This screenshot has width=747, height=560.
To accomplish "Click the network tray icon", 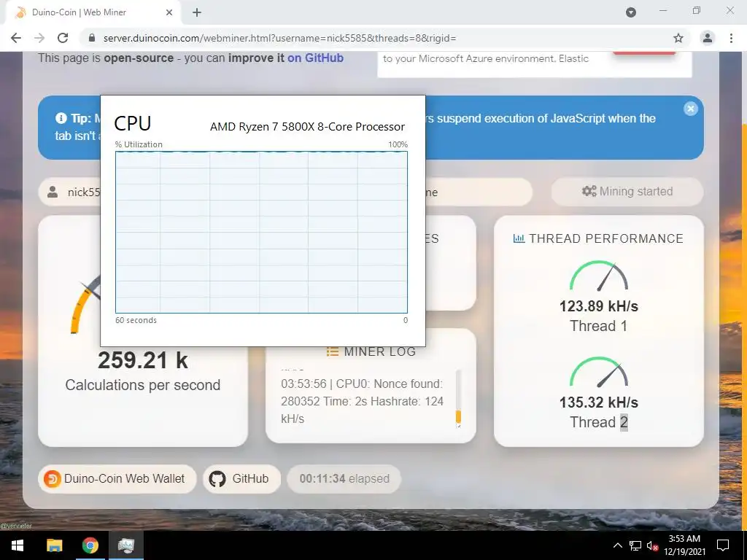I will click(635, 545).
